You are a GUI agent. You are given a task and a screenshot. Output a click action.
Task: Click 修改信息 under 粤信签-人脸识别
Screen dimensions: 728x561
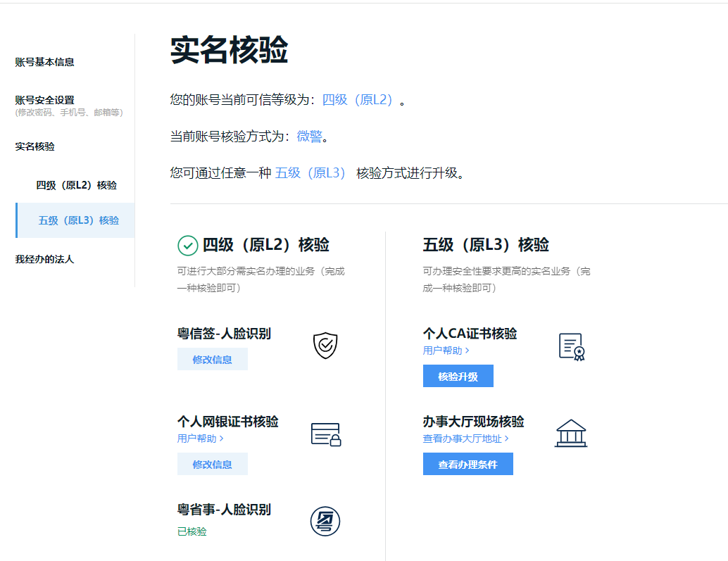[x=212, y=359]
